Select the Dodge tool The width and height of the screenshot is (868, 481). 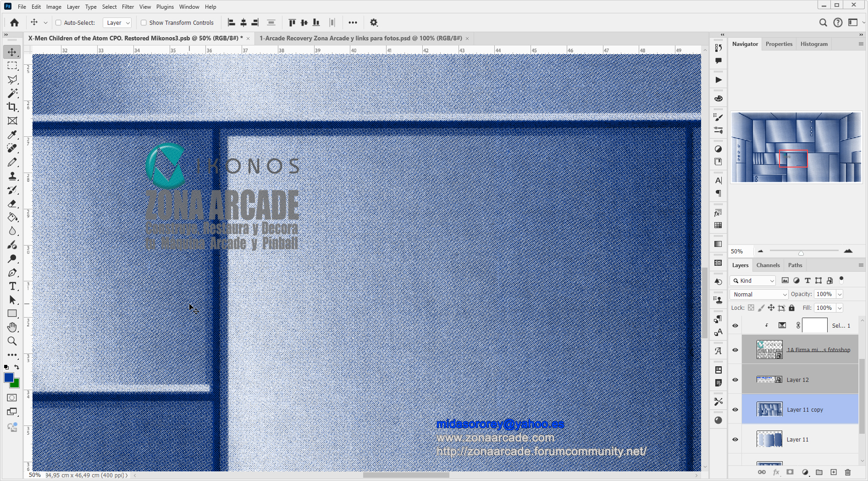click(x=12, y=258)
